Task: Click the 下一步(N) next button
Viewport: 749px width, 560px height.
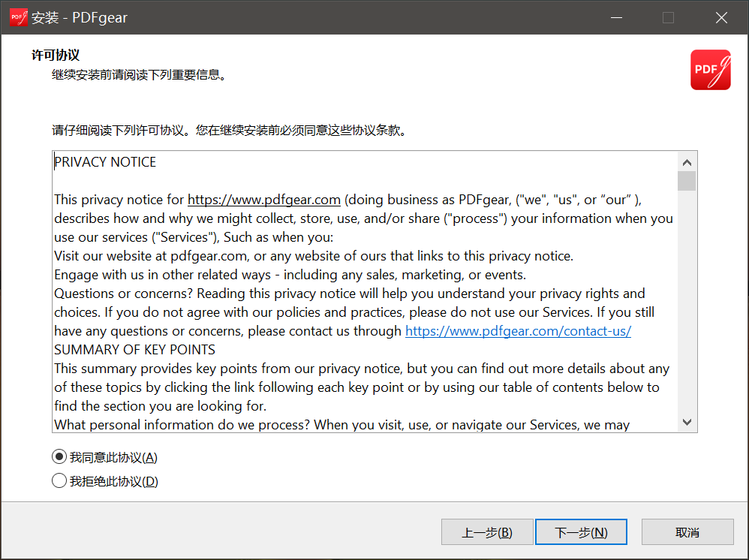Action: [x=581, y=531]
